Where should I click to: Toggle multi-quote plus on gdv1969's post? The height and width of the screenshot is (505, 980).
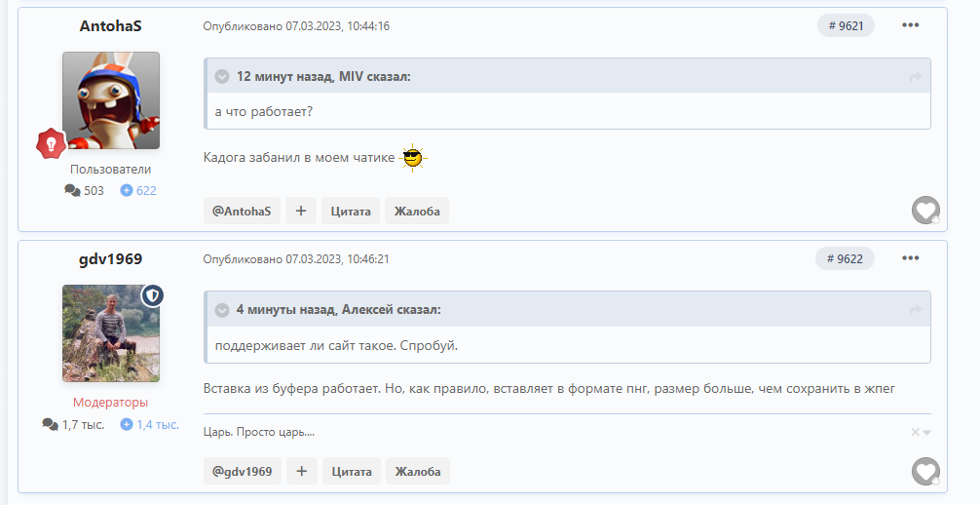point(302,471)
